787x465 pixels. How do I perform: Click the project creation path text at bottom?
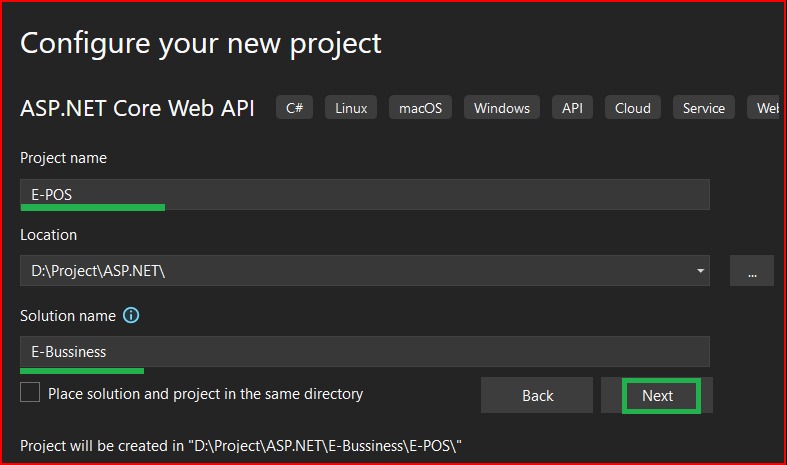240,444
